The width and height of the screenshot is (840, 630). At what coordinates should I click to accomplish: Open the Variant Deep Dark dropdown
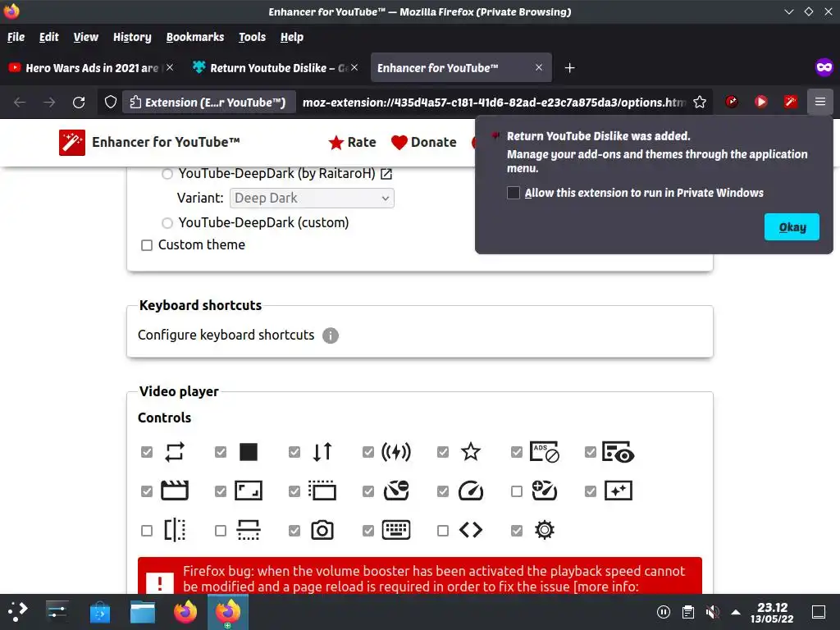[x=312, y=199]
